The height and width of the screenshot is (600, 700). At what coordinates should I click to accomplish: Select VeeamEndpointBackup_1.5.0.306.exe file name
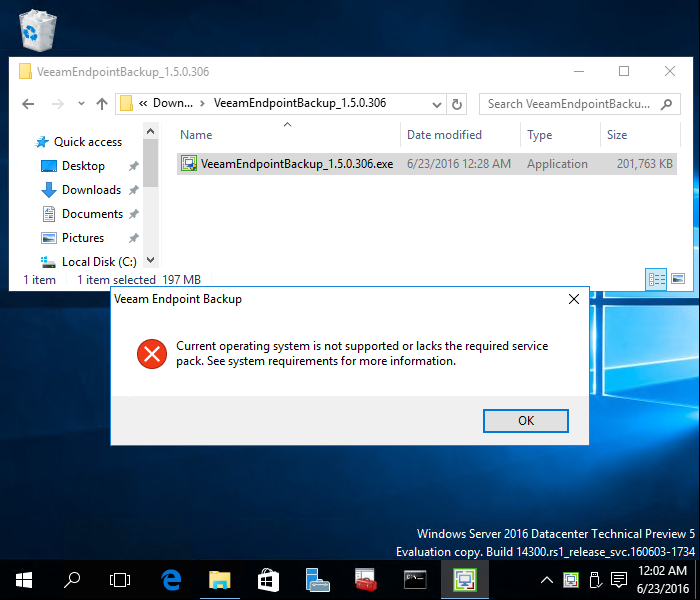(297, 164)
